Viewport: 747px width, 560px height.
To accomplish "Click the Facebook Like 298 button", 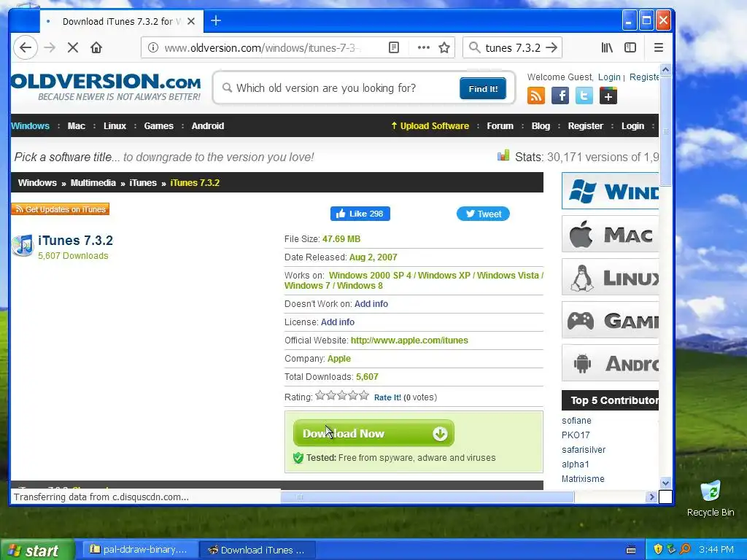I will pyautogui.click(x=360, y=214).
